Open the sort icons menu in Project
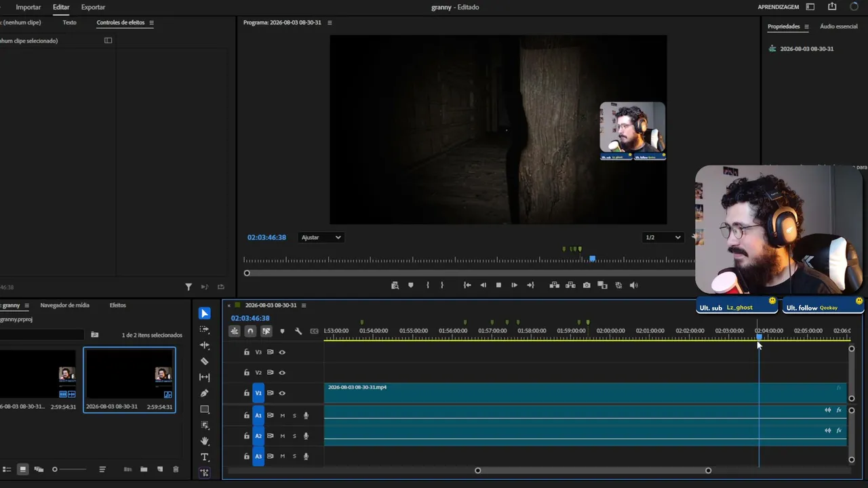This screenshot has height=488, width=868. (102, 469)
